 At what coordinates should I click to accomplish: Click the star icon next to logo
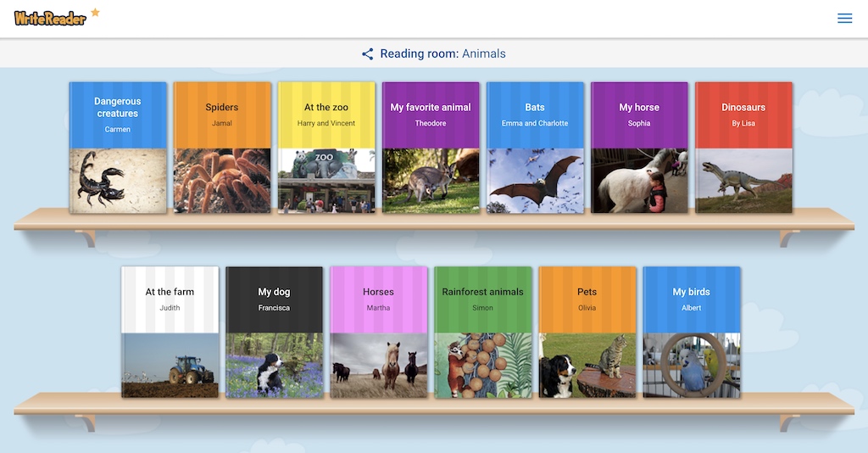pos(95,12)
